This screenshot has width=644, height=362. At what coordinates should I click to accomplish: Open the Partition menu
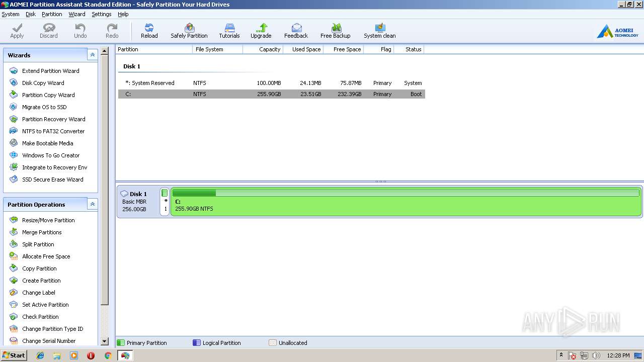[52, 14]
